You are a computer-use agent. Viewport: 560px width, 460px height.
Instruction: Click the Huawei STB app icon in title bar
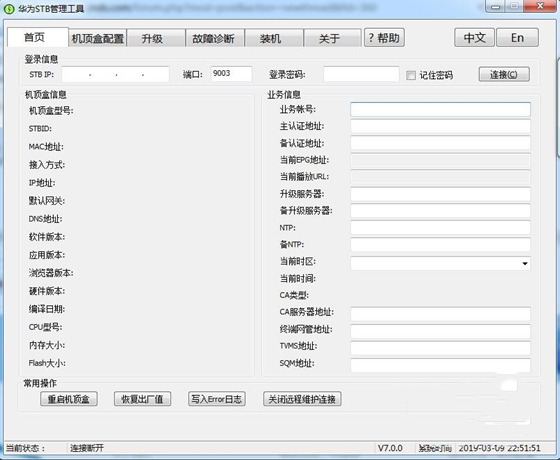[x=9, y=9]
